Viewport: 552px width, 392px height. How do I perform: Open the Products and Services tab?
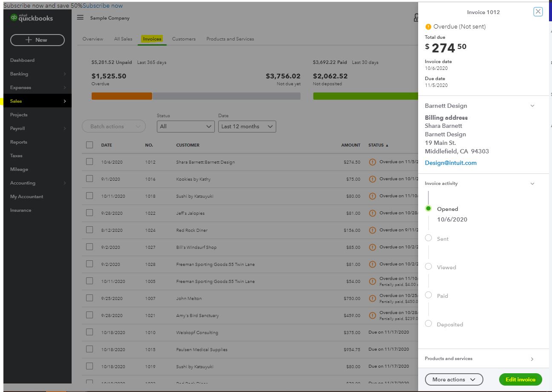(230, 39)
